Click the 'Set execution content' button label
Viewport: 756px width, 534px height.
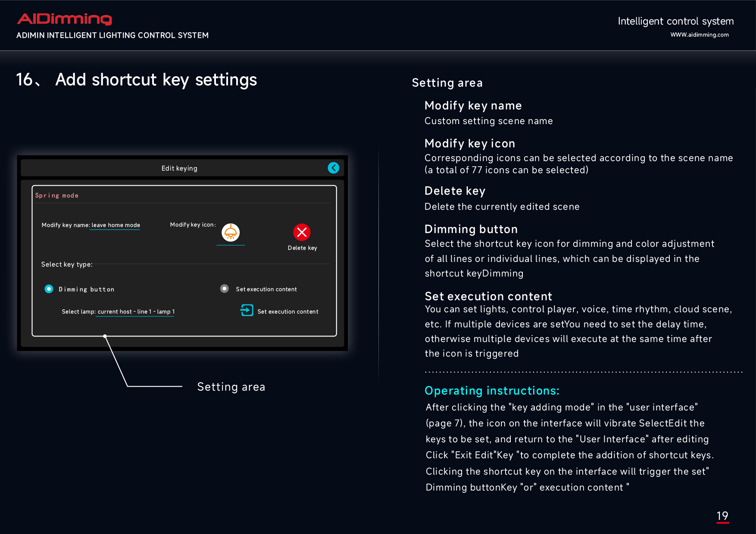(x=288, y=312)
